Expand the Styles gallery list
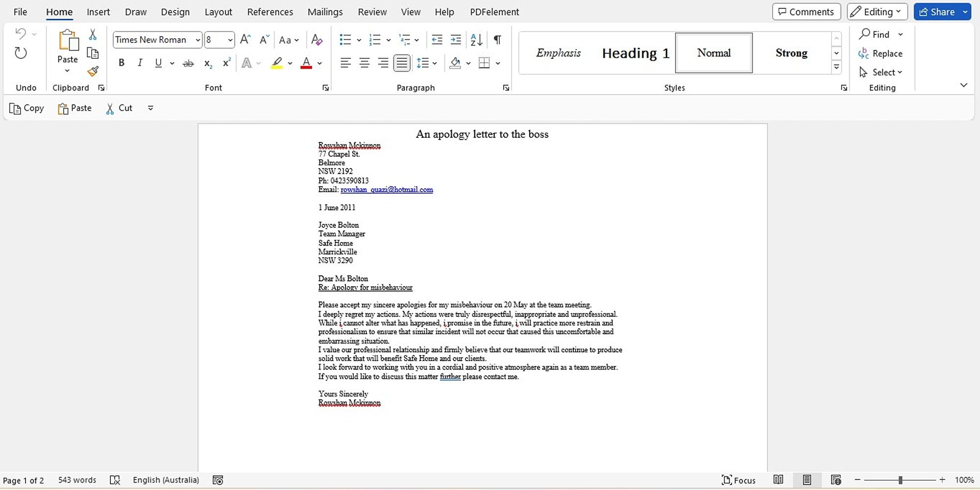Screen dimensions: 980x490 point(836,67)
